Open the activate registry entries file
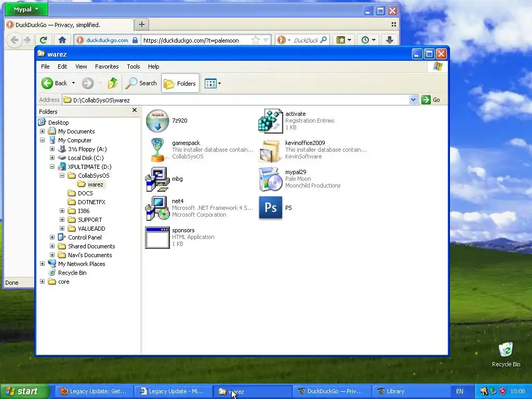The height and width of the screenshot is (399, 532). [x=270, y=121]
